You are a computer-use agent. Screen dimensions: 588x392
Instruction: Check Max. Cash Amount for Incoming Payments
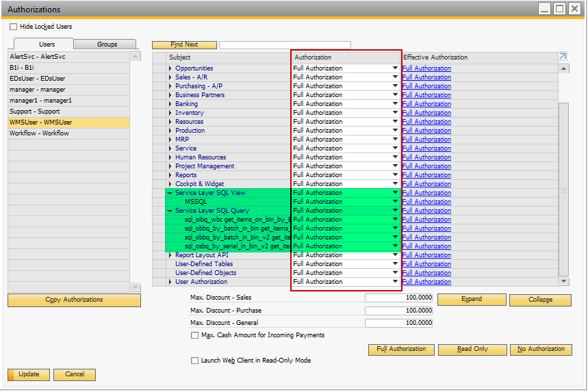pyautogui.click(x=195, y=335)
